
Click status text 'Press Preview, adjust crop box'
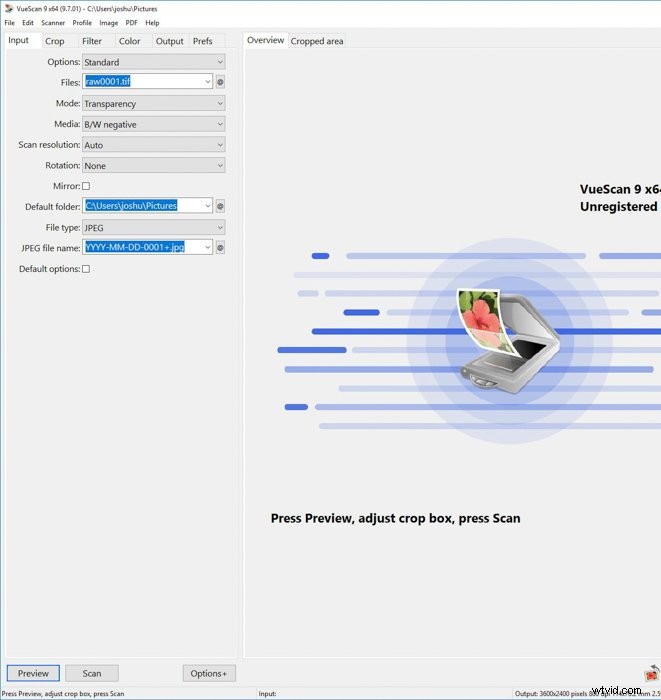pos(63,694)
